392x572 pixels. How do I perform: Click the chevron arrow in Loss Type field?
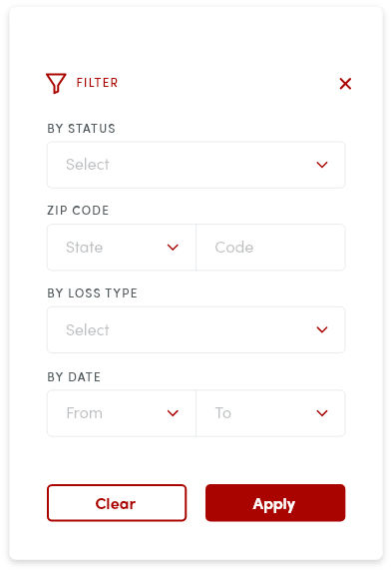click(x=322, y=329)
